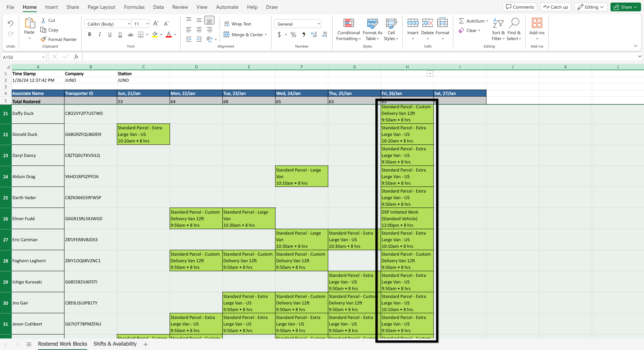This screenshot has width=644, height=350.
Task: Open the font name dropdown
Action: click(129, 24)
